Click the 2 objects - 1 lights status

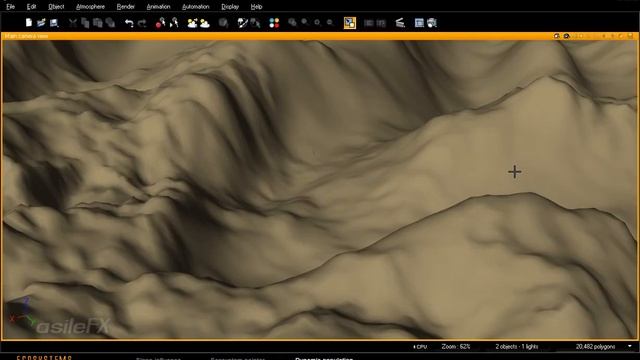[x=517, y=347]
